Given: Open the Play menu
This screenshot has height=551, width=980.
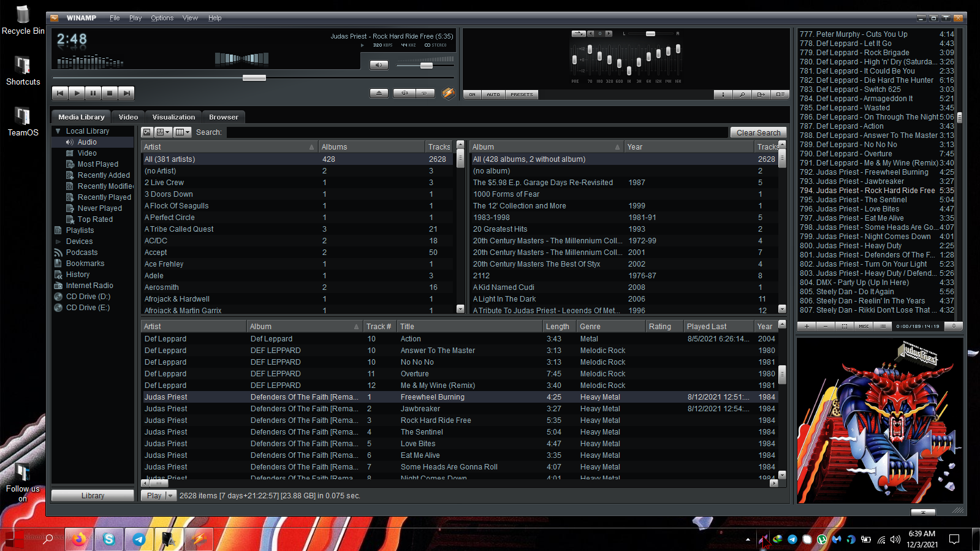Looking at the screenshot, I should [x=135, y=18].
